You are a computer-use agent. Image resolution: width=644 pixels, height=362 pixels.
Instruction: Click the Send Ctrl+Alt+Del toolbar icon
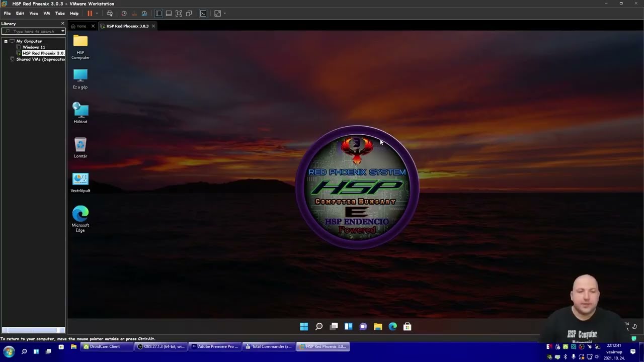click(x=110, y=14)
